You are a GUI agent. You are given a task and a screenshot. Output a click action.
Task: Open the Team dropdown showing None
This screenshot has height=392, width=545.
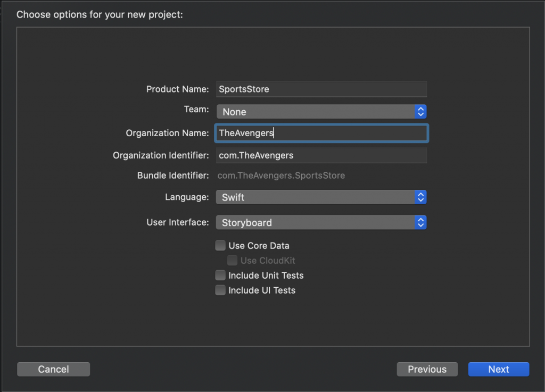(x=315, y=112)
